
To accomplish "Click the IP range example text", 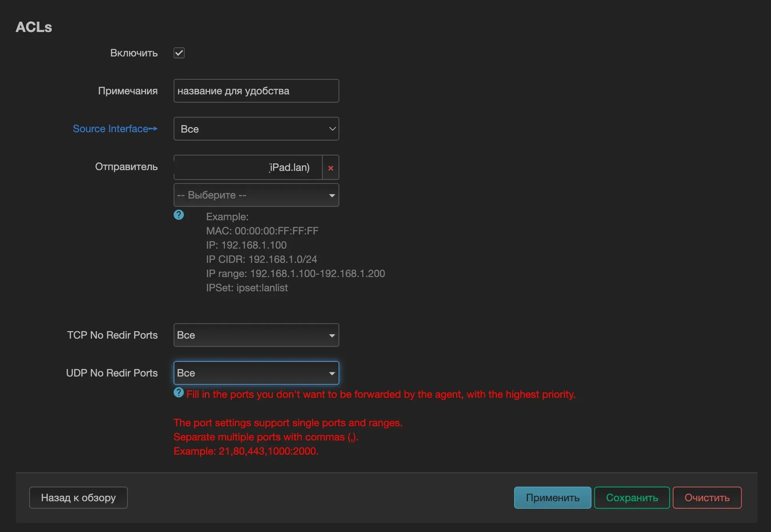I will coord(296,273).
